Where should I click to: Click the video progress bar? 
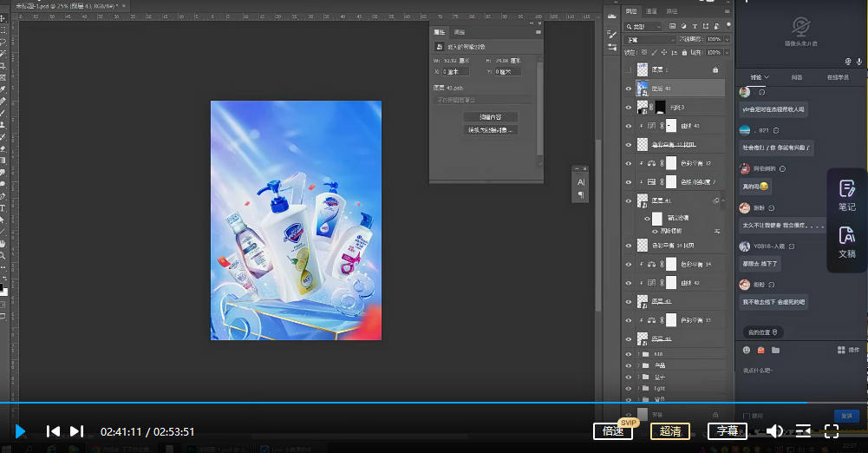[x=434, y=403]
